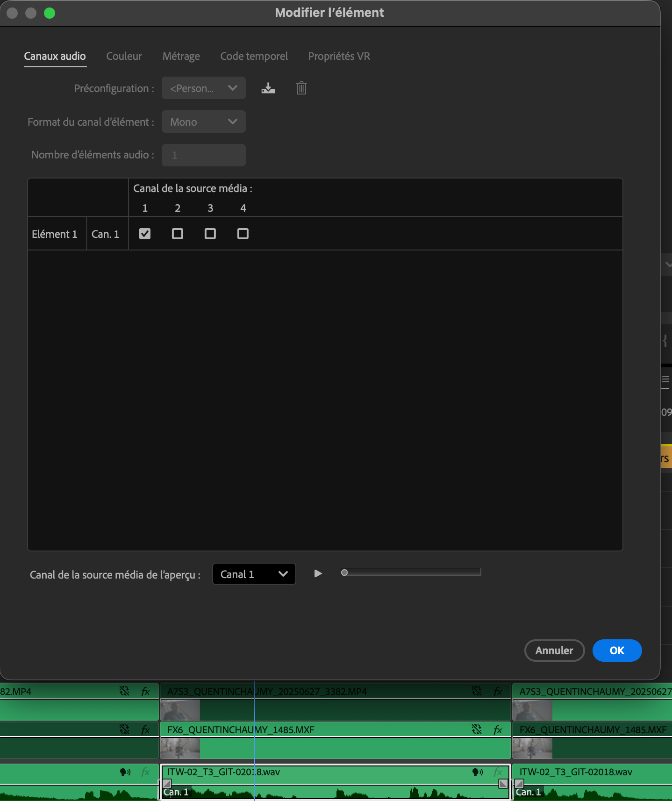Enable source channel 1 for Elément 1
Image resolution: width=672 pixels, height=801 pixels.
145,234
